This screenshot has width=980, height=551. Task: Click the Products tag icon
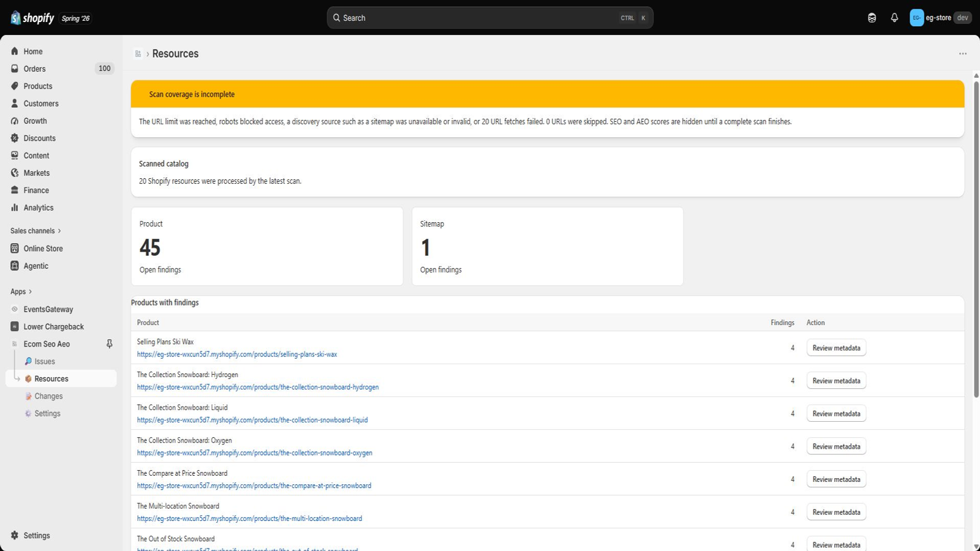point(15,86)
